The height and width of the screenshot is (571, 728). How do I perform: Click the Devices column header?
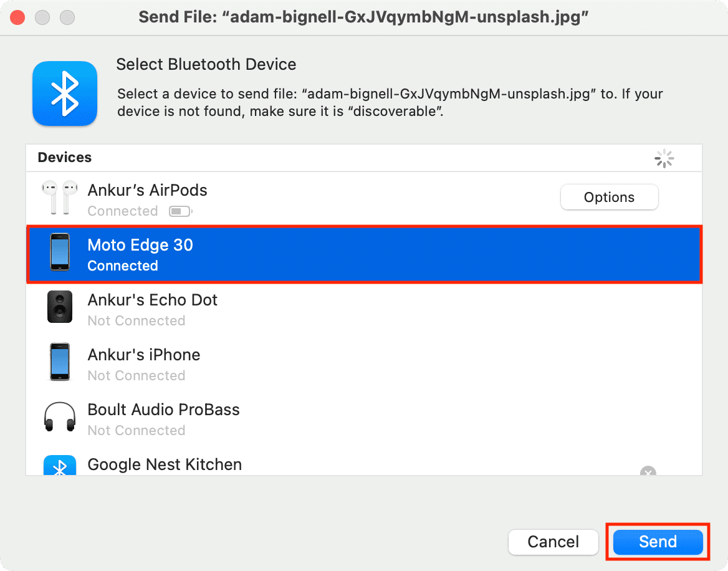(65, 158)
